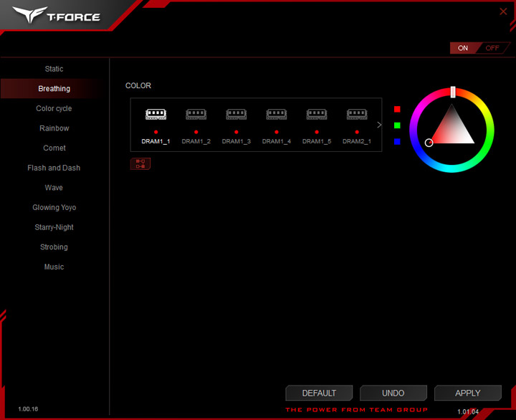516x420 pixels.
Task: Choose Color cycle effect
Action: click(x=54, y=108)
